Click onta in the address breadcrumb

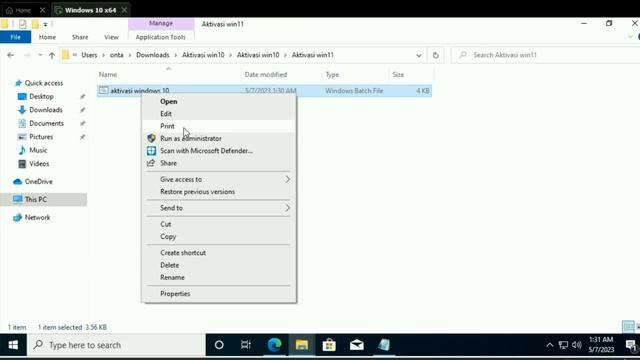click(x=116, y=55)
